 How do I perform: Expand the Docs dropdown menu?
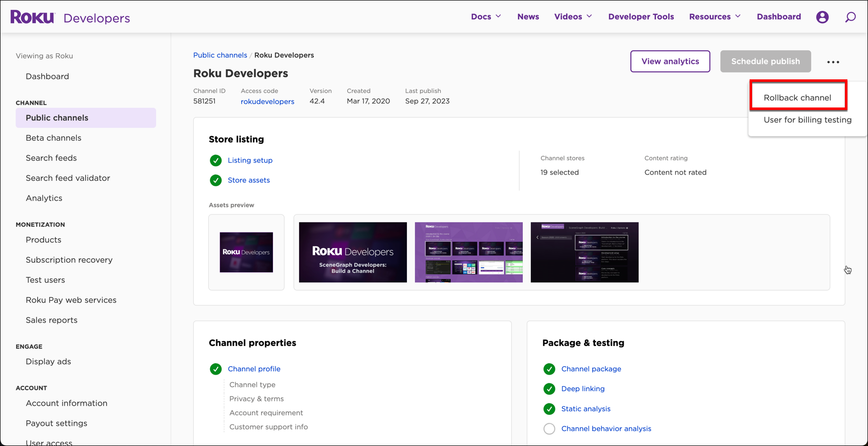[486, 17]
